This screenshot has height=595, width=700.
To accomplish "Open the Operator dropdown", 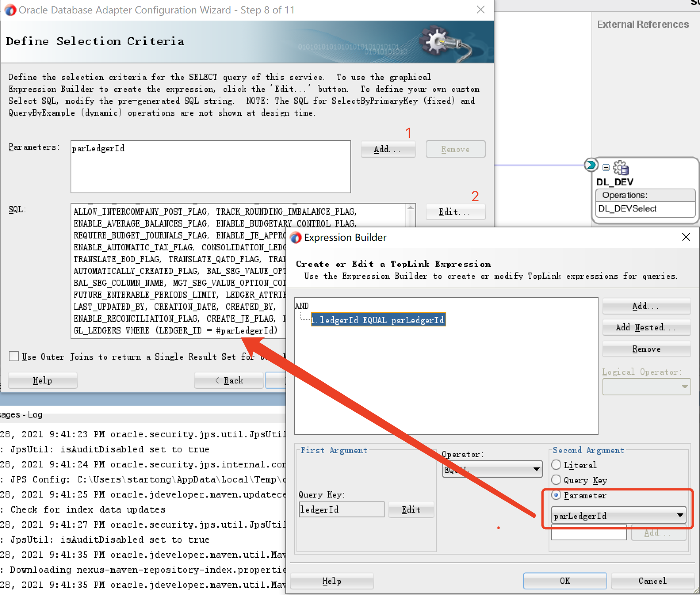I will tap(492, 469).
